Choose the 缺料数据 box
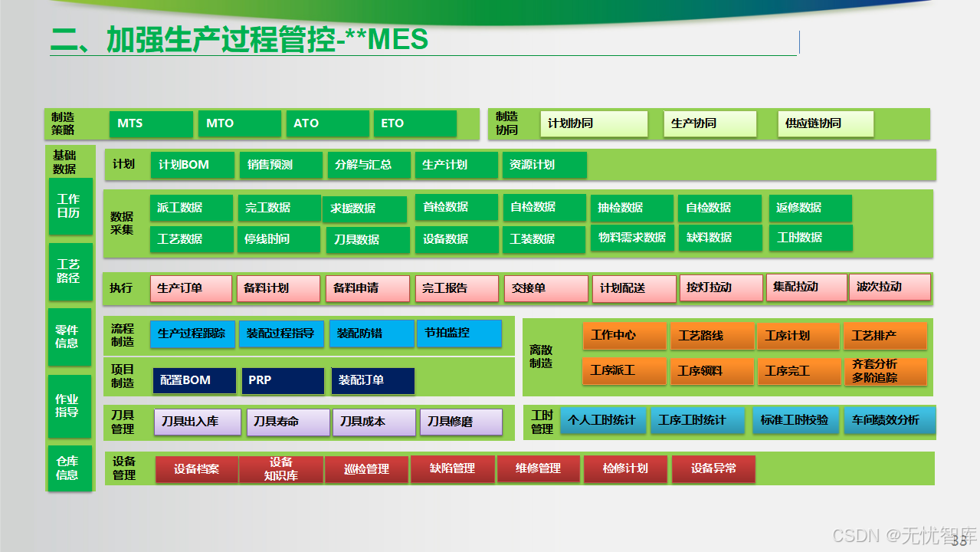This screenshot has height=552, width=980. point(720,238)
